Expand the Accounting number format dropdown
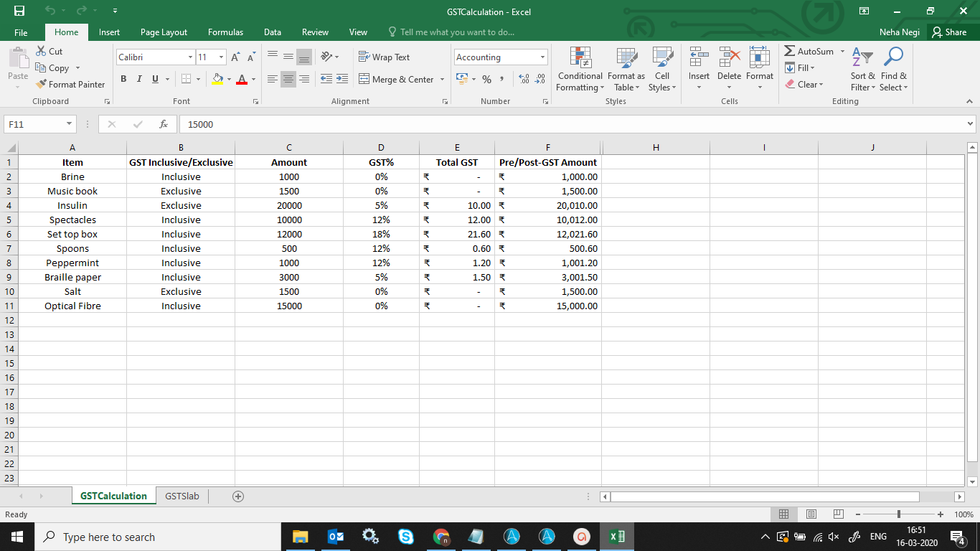This screenshot has height=551, width=980. (542, 57)
